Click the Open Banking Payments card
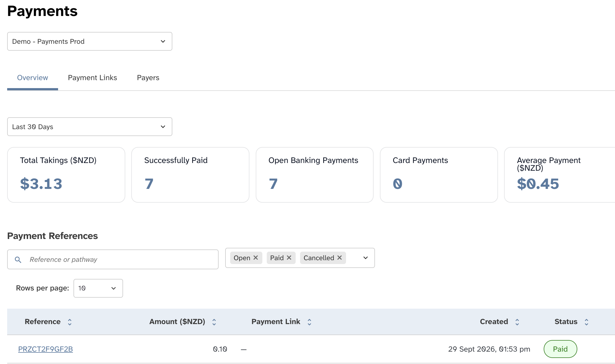Screen dimensions: 615x364 click(x=315, y=175)
